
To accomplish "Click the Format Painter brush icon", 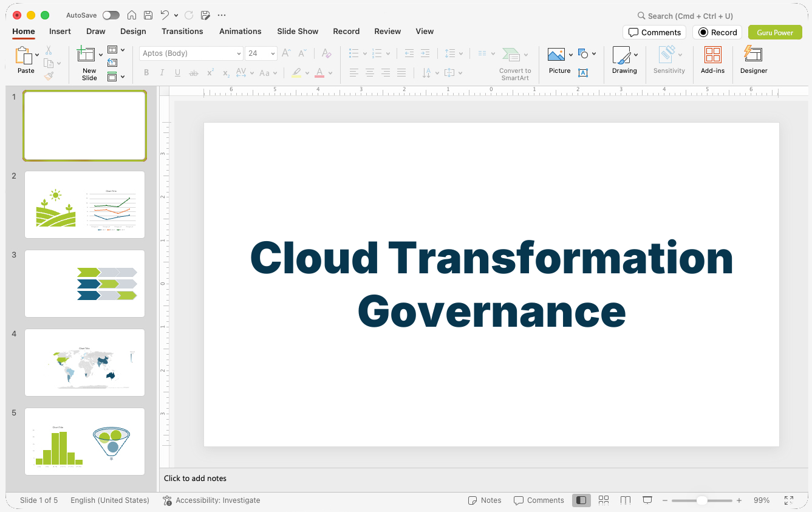I will [x=49, y=76].
